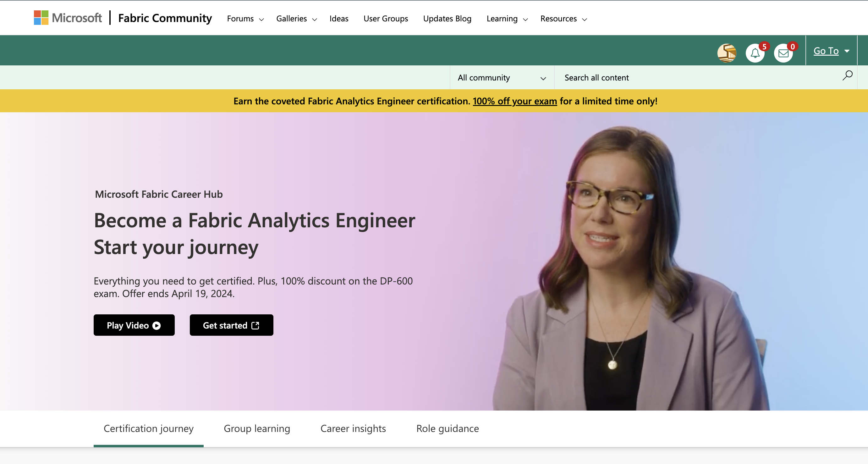The image size is (868, 464).
Task: Click the Become a Fabric Analytics Engineer headline
Action: 255,220
